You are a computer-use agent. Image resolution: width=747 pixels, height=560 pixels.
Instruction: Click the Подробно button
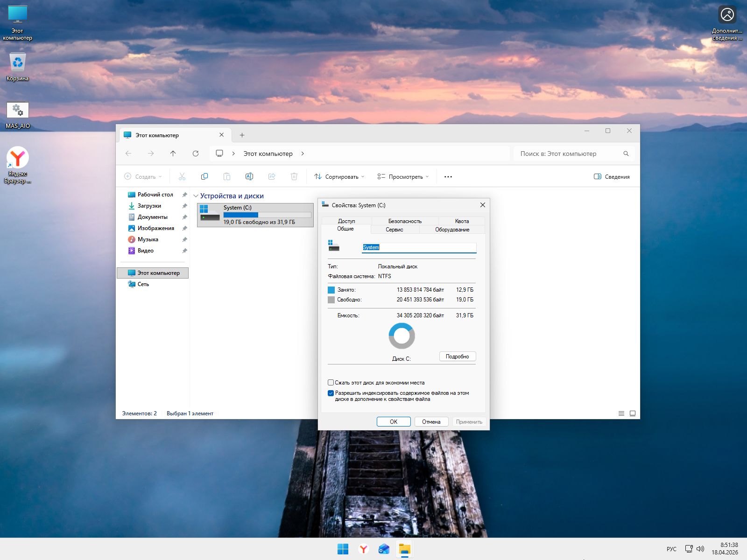point(457,357)
